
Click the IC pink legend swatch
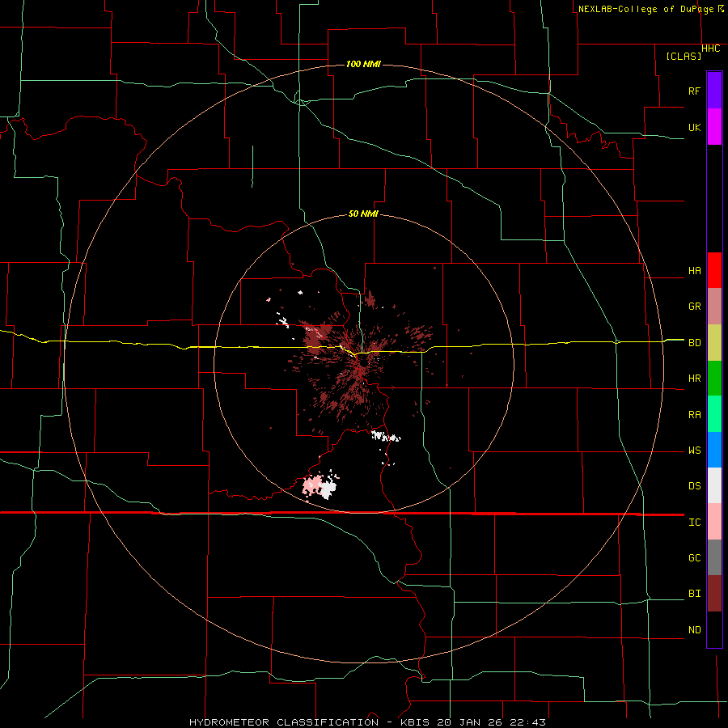[714, 522]
